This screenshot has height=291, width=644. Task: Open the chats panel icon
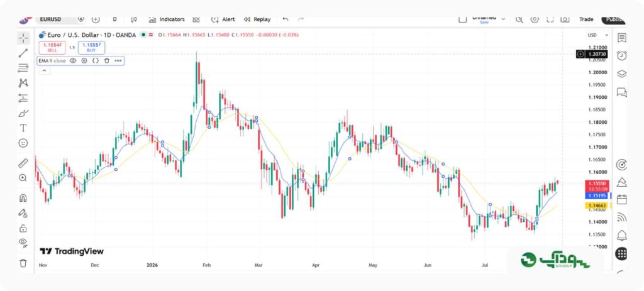pos(622,92)
